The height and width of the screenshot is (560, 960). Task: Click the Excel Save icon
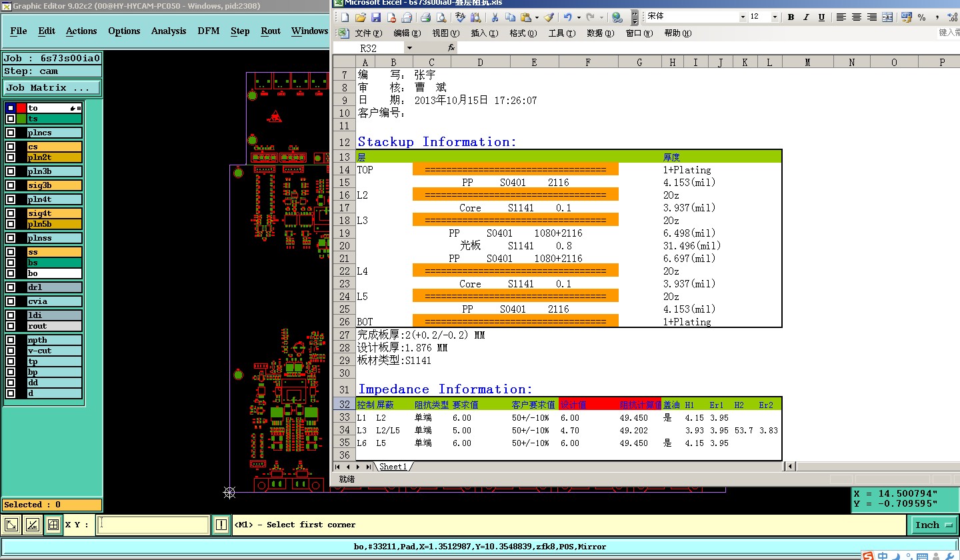pos(376,17)
